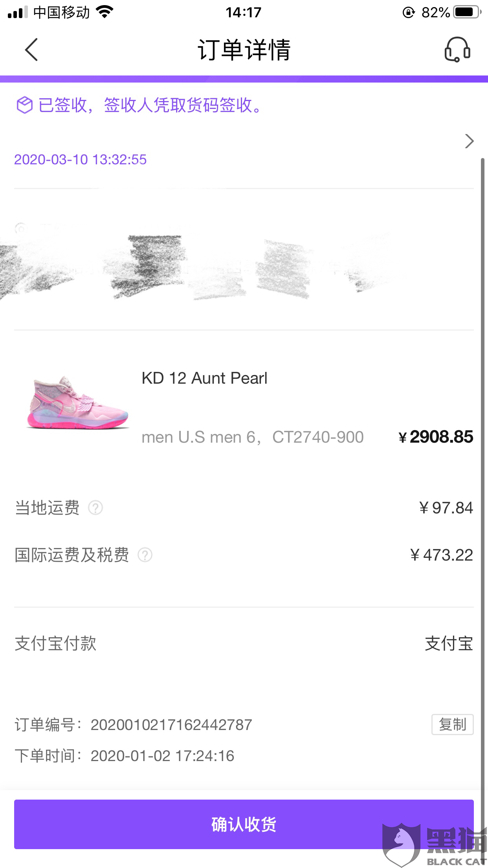Tap the 订单详情 page title

[244, 50]
